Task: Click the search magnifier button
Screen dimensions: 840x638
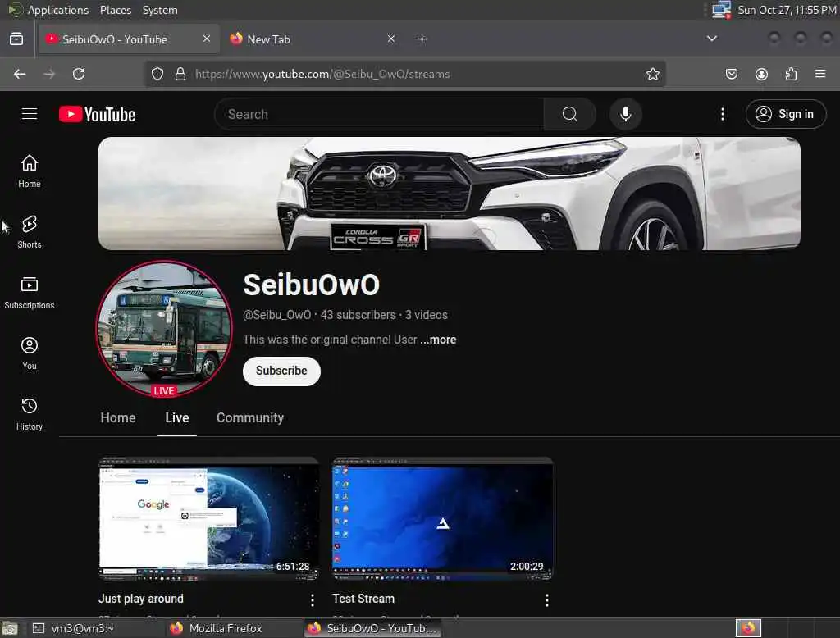Action: point(569,114)
